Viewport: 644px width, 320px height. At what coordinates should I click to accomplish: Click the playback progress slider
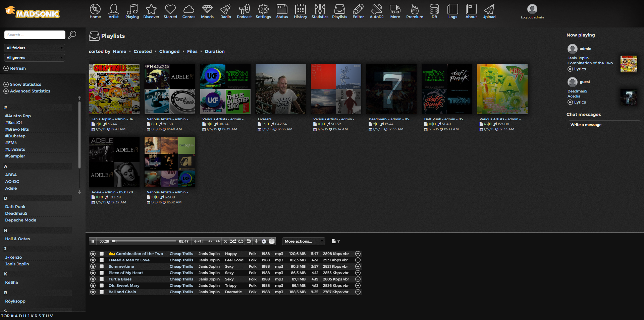[144, 241]
